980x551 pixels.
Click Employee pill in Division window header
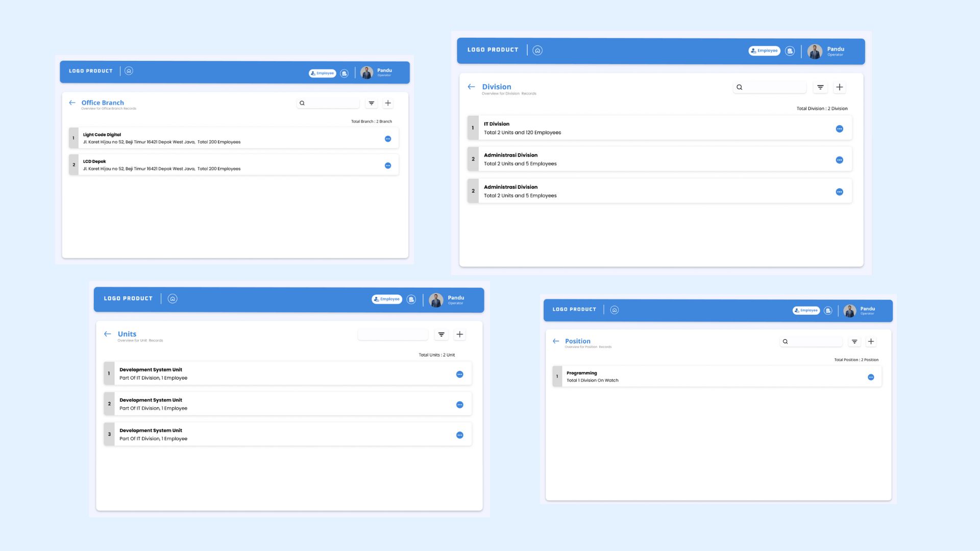[x=765, y=51]
